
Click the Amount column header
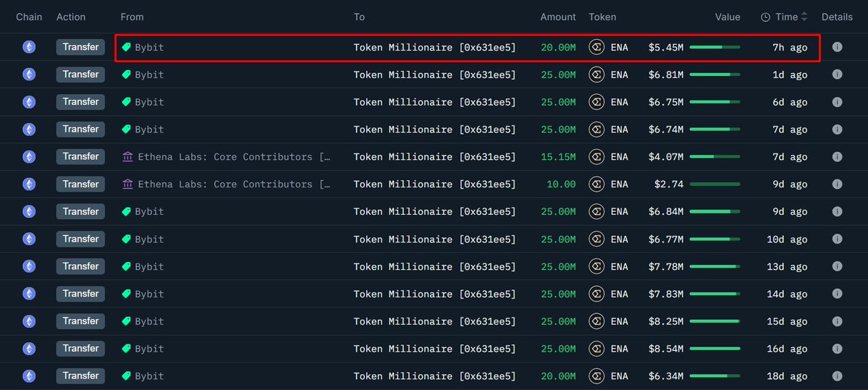point(557,17)
